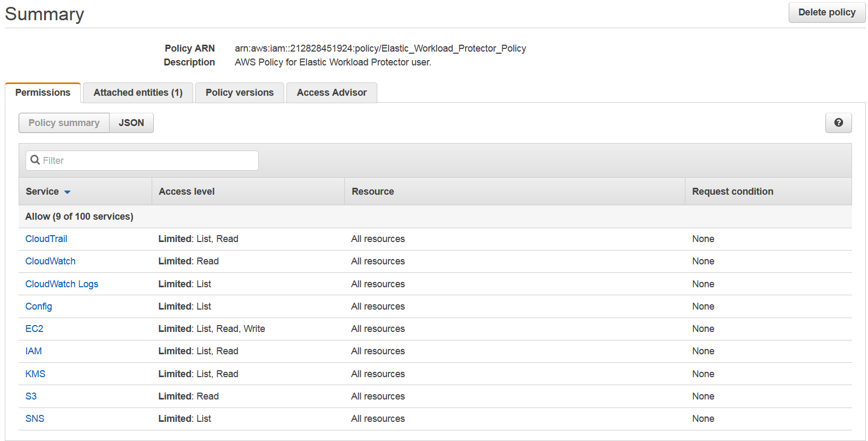Switch to Policy versions tab

click(x=239, y=93)
